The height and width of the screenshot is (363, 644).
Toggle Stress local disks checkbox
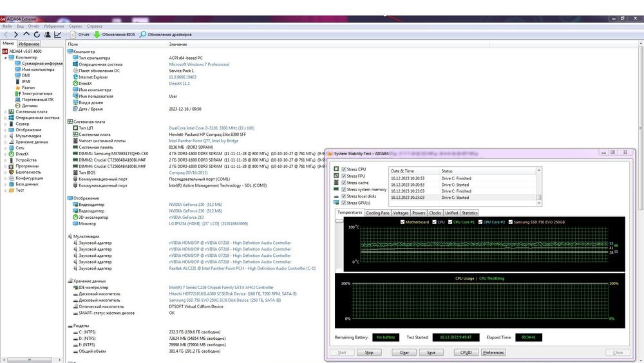[344, 196]
